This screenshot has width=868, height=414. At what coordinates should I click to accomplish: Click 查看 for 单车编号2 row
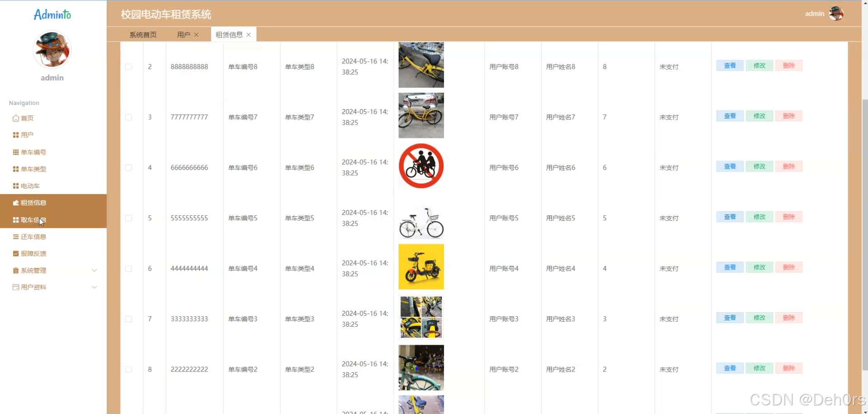coord(730,368)
